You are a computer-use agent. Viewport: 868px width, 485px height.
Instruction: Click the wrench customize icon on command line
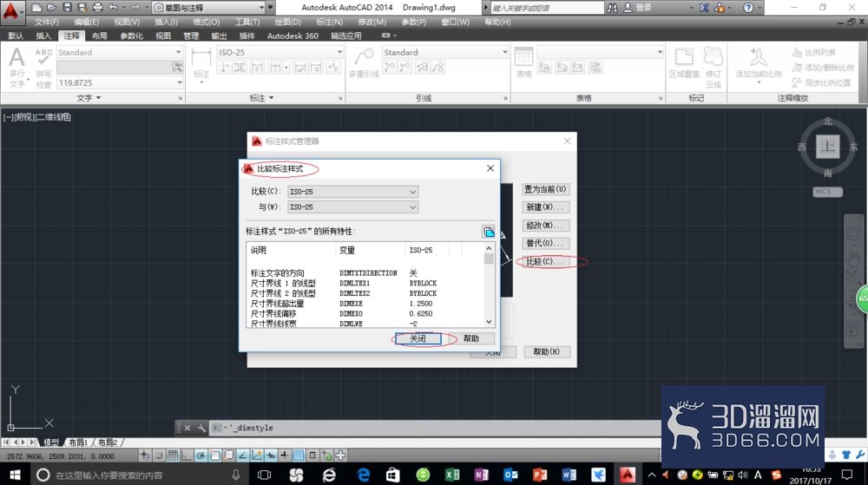201,428
